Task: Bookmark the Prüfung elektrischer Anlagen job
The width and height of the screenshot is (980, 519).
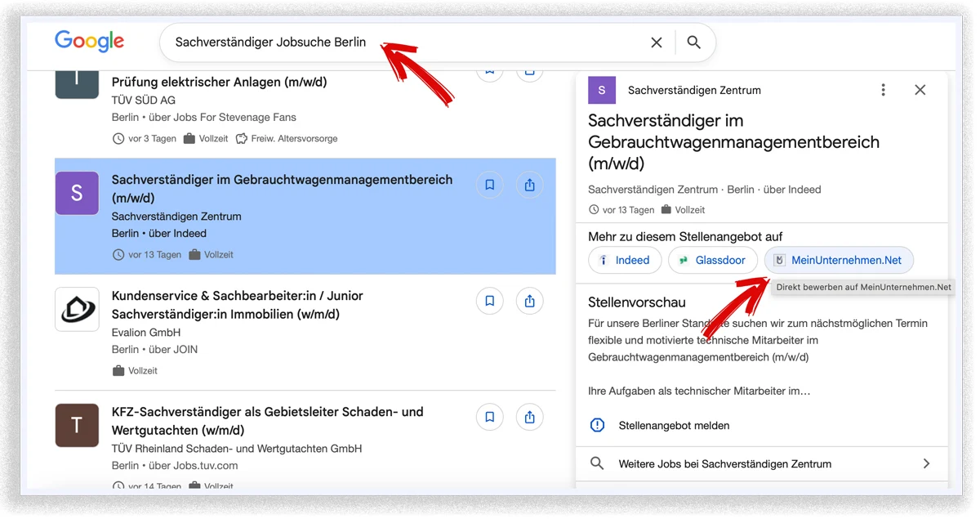Action: (489, 69)
